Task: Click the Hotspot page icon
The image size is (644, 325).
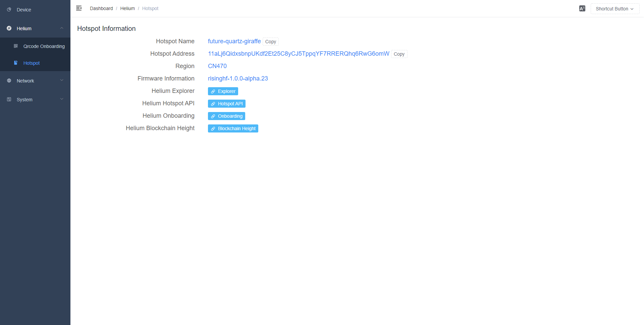Action: point(16,63)
